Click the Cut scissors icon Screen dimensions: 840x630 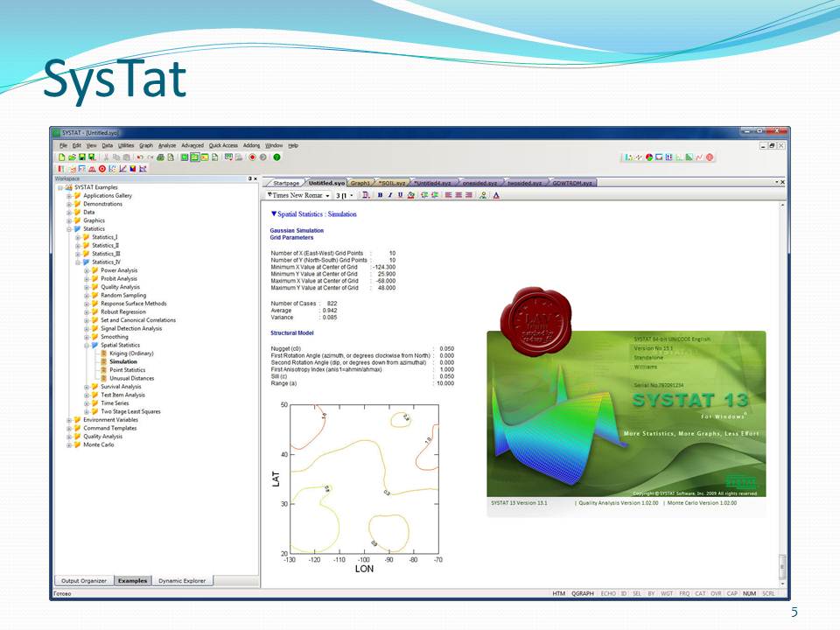pyautogui.click(x=106, y=157)
